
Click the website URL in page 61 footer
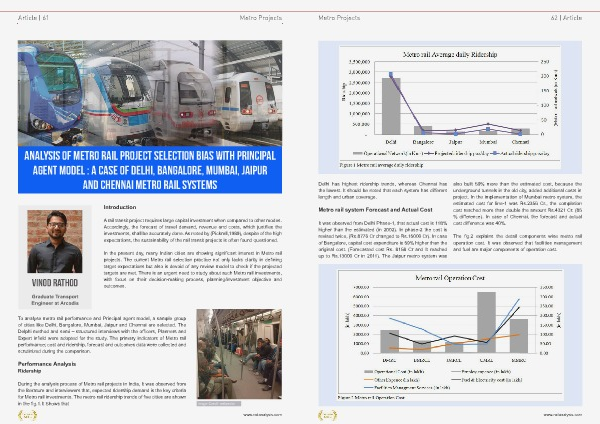coord(262,415)
